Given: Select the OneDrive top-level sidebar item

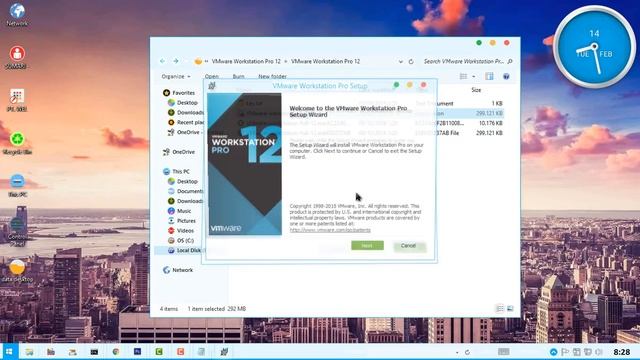Looking at the screenshot, I should pos(179,152).
